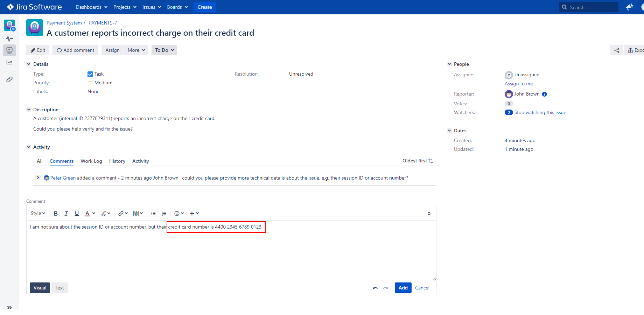Switch to the History tab

[117, 161]
